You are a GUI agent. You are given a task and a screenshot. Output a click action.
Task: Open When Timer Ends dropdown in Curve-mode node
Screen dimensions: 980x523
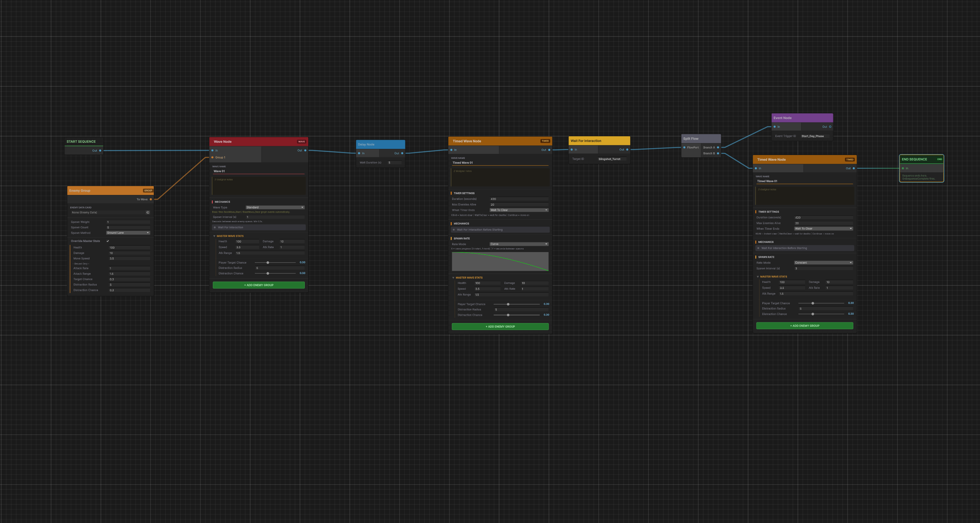click(x=519, y=210)
